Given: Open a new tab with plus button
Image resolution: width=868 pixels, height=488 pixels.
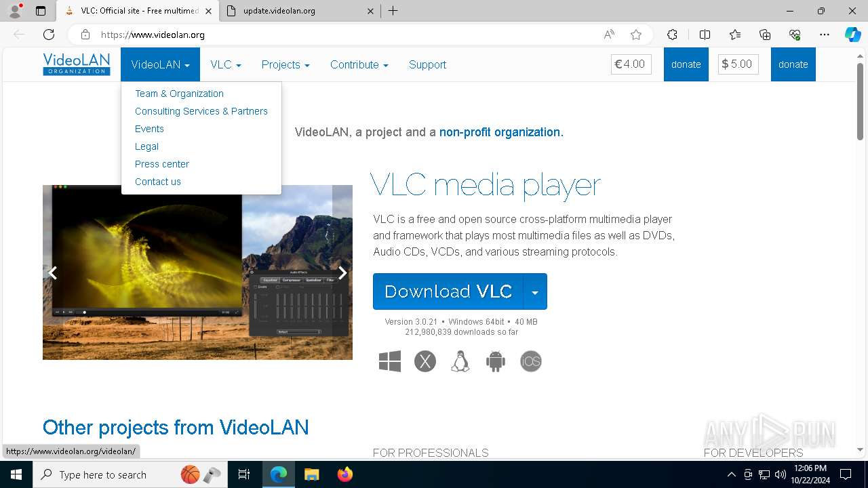Looking at the screenshot, I should coord(393,11).
